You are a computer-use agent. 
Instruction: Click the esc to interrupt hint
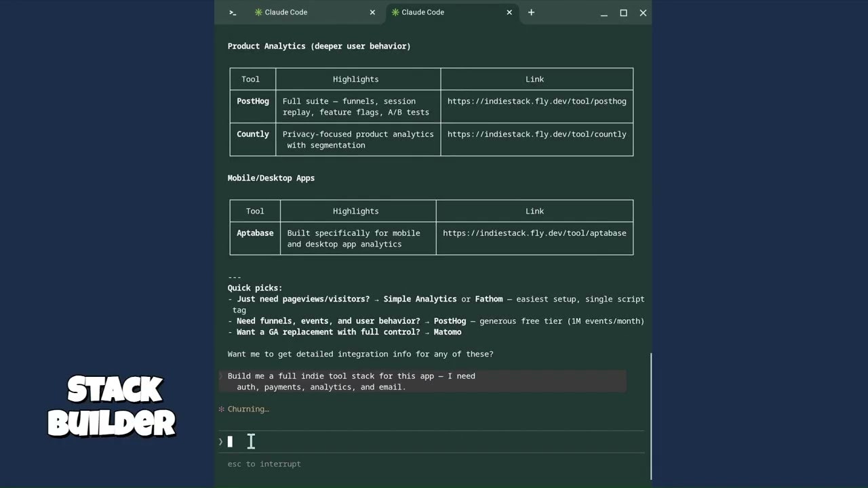(264, 464)
